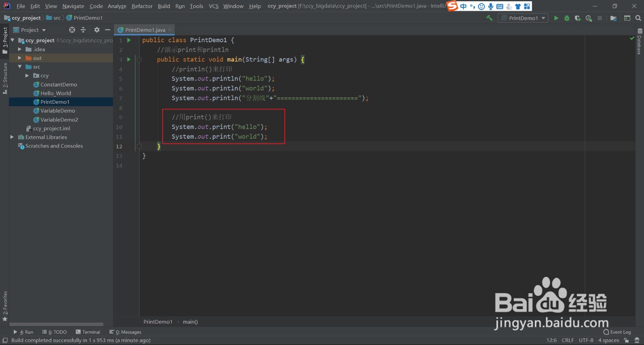Open the Database side panel

pyautogui.click(x=639, y=41)
